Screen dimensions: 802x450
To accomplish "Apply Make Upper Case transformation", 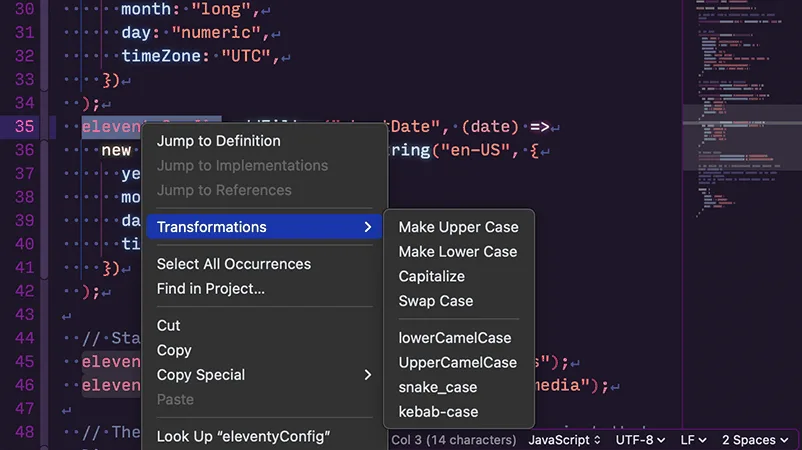I will pos(459,227).
